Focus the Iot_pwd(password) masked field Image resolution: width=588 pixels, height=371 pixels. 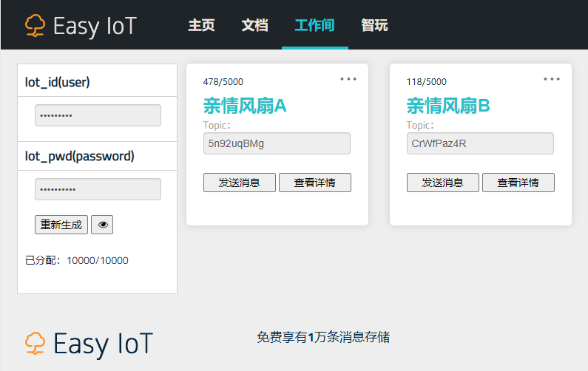pos(98,189)
